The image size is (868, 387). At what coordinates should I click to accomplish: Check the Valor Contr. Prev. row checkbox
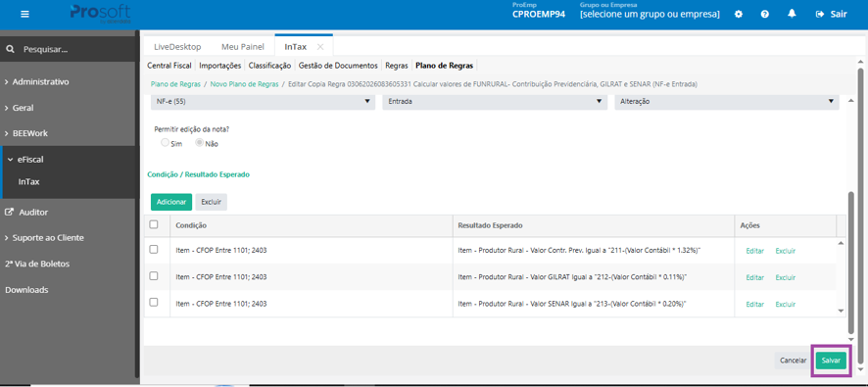coord(154,250)
